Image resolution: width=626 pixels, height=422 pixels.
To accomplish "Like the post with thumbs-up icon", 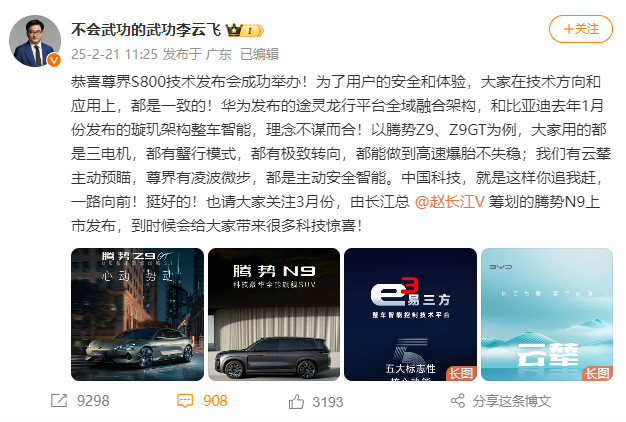I will point(296,401).
